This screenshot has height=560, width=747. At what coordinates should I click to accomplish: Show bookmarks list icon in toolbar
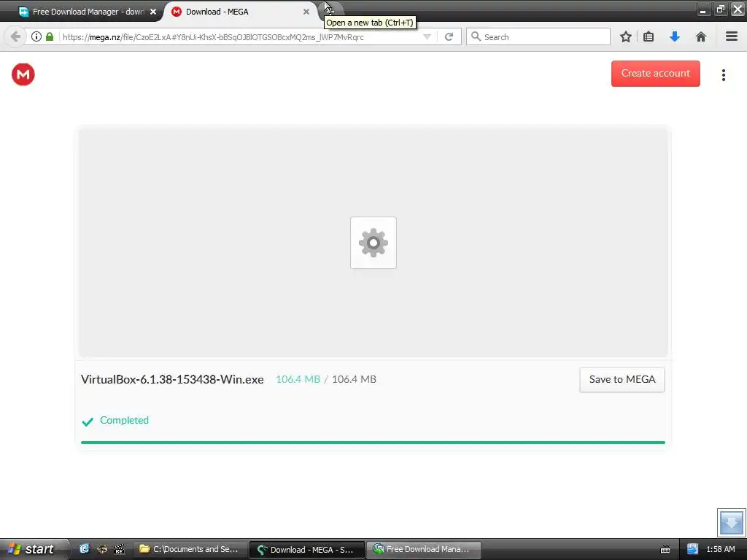click(649, 36)
